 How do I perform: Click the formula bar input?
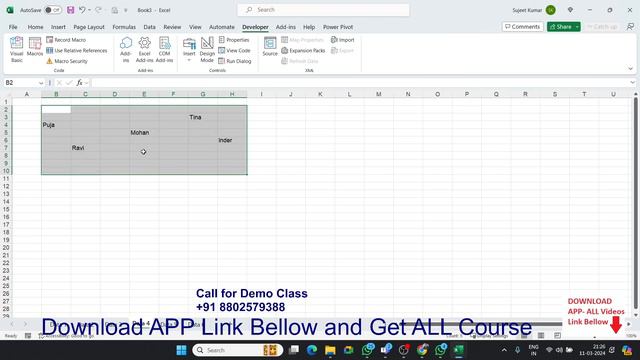pos(359,83)
